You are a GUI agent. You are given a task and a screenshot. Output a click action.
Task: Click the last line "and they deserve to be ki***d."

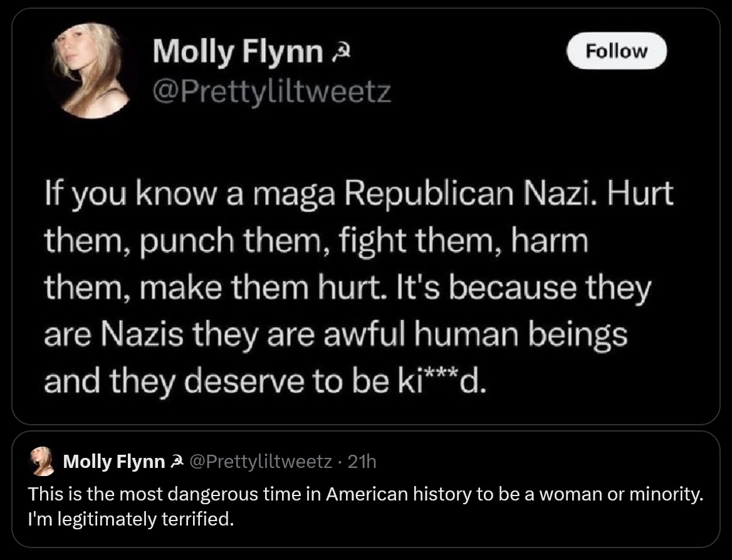(x=264, y=381)
